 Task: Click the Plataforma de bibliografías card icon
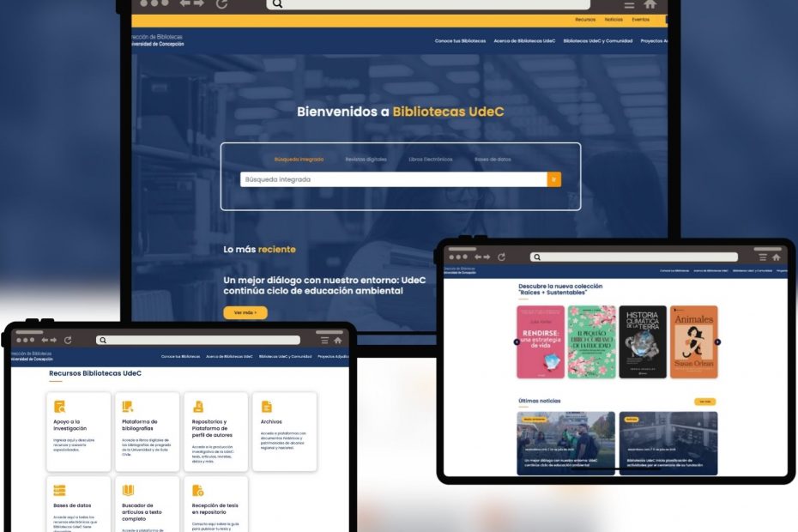128,406
